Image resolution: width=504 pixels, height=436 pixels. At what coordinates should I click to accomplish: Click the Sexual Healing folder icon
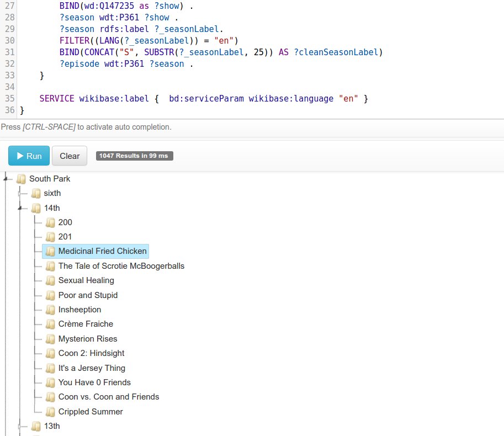50,281
